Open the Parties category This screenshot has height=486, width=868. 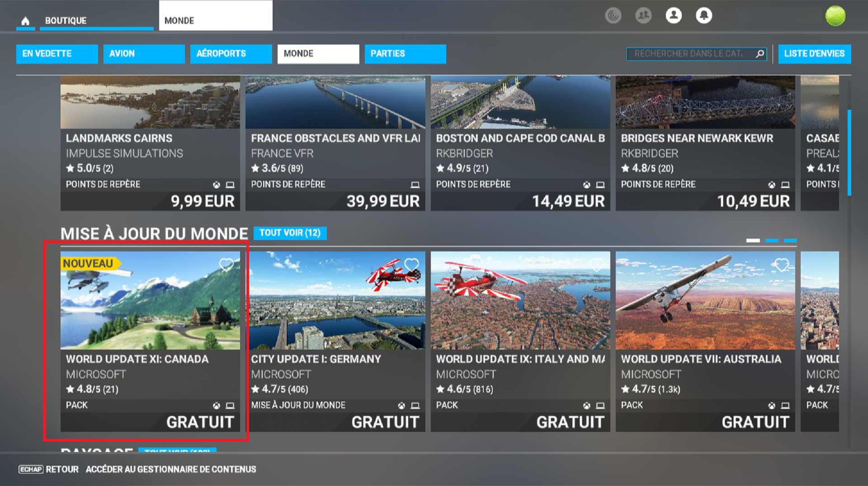click(x=405, y=54)
